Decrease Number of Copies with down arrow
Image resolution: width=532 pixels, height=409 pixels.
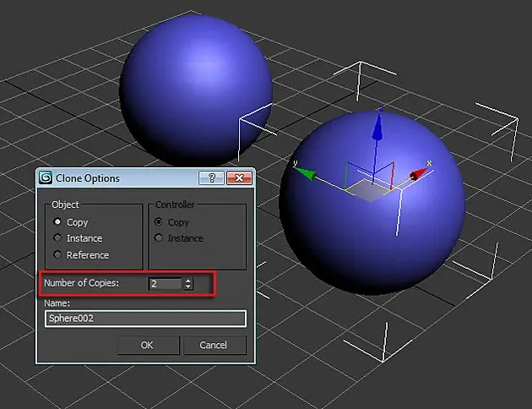pos(188,286)
